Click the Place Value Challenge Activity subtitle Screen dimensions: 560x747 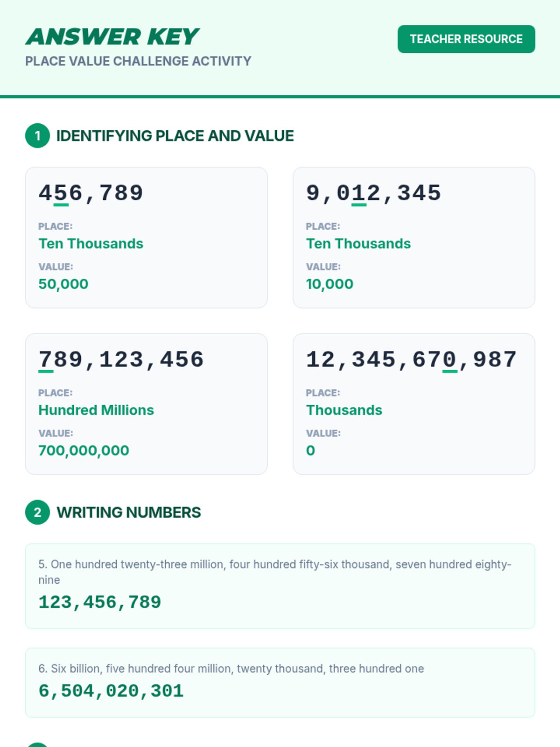[x=138, y=61]
